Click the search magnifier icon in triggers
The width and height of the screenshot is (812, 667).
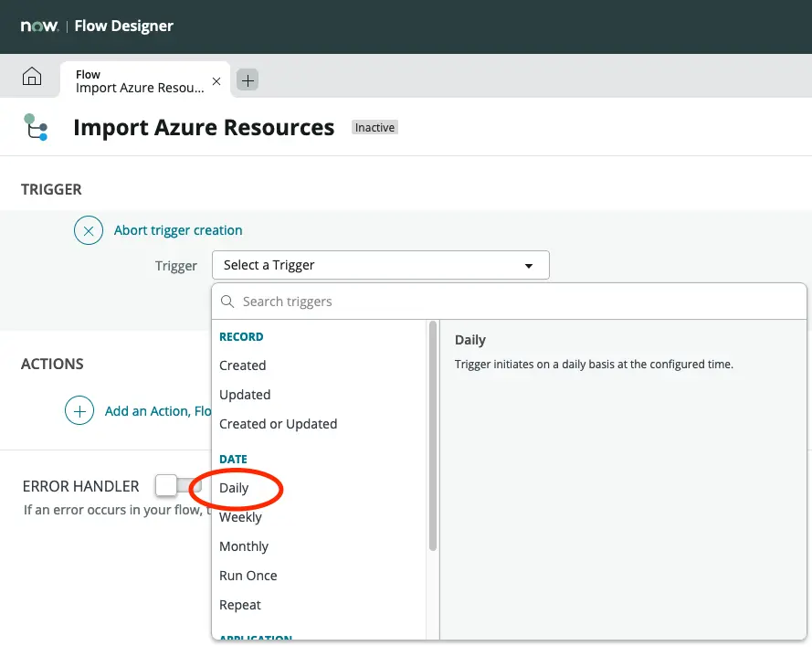pyautogui.click(x=228, y=302)
